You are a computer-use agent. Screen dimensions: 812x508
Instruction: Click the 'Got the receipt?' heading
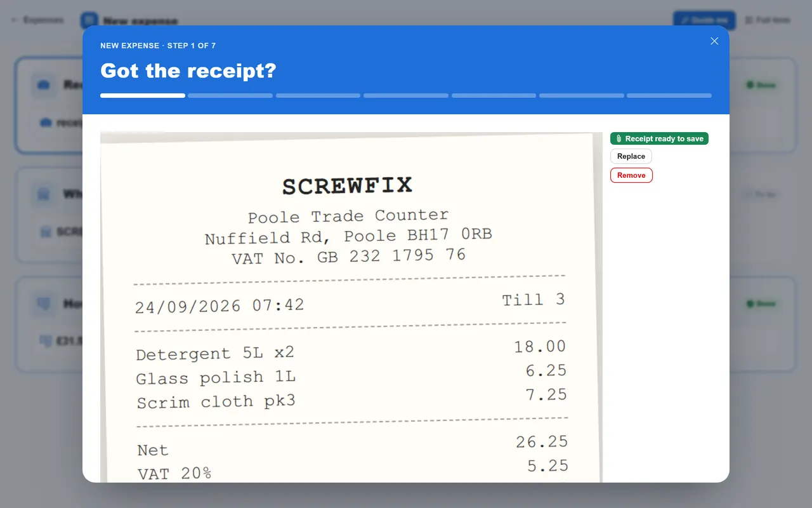tap(188, 70)
